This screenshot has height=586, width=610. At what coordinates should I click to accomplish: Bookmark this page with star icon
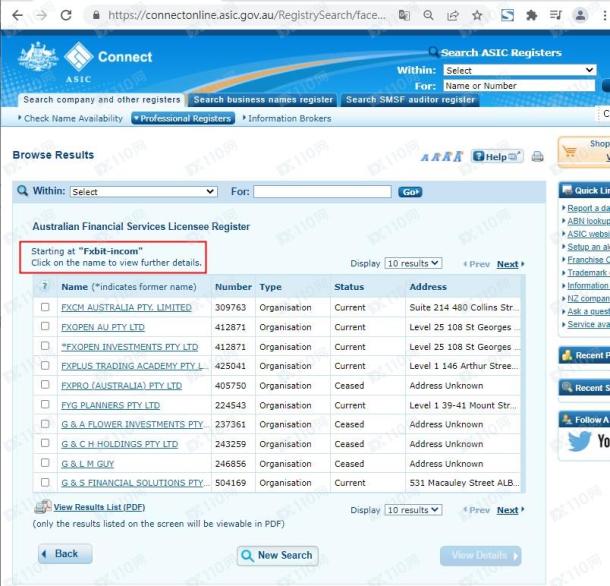pos(477,16)
